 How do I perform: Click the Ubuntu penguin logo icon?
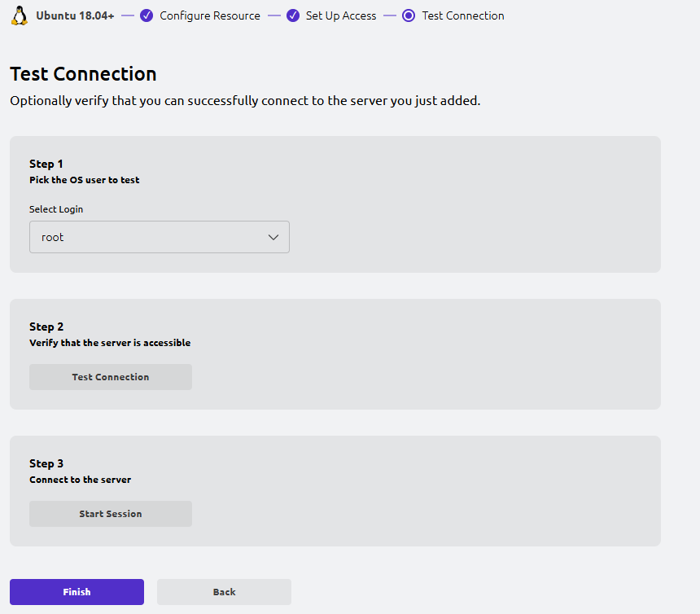click(20, 15)
